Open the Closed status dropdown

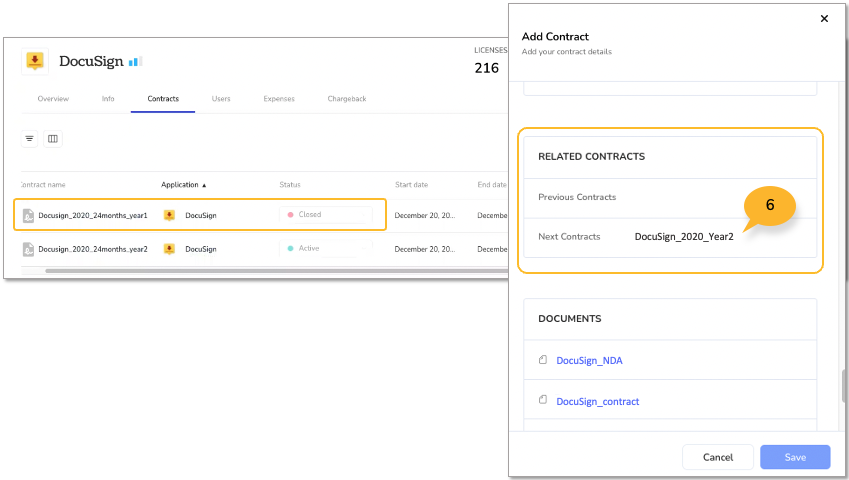[x=326, y=215]
